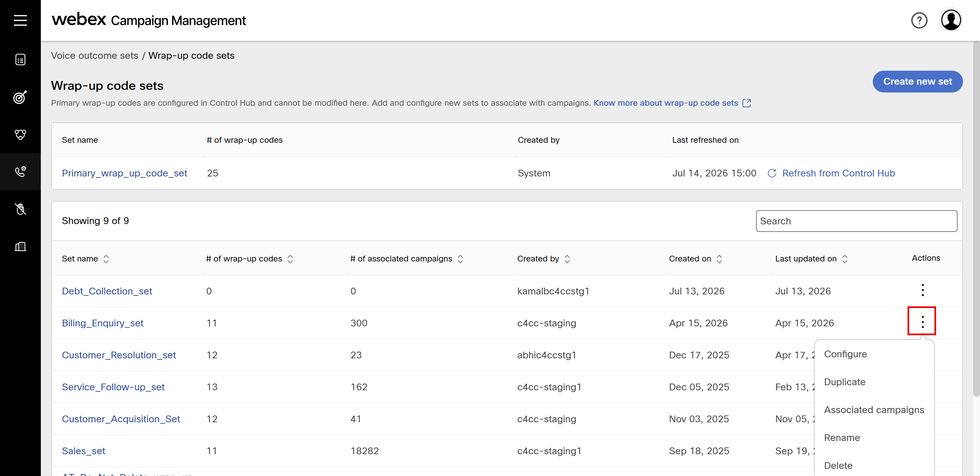The width and height of the screenshot is (980, 476).
Task: Click the Create new set button
Action: (x=917, y=81)
